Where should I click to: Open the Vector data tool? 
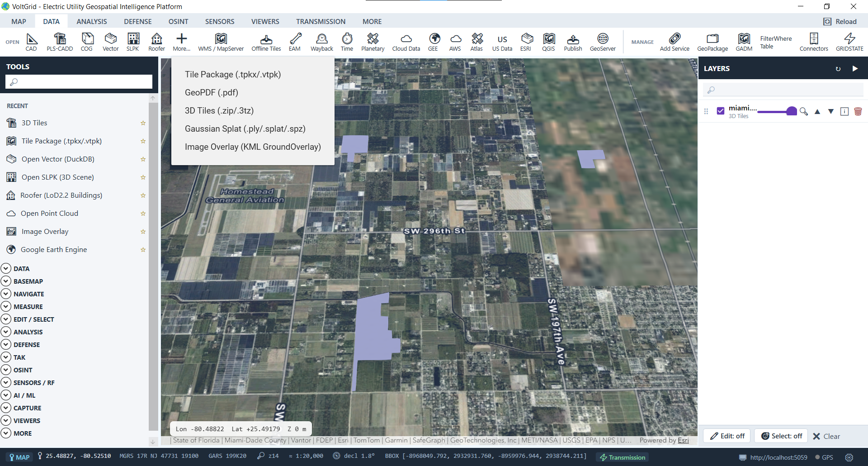111,42
